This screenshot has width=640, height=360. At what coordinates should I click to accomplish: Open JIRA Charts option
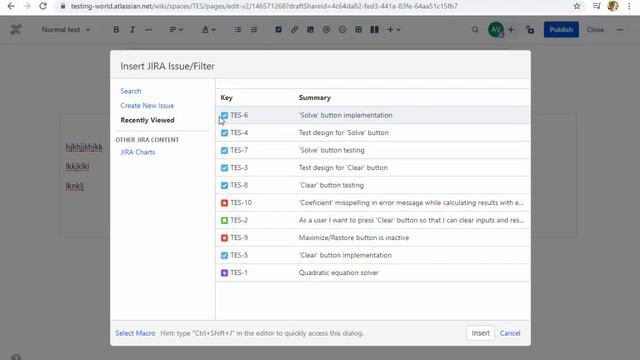(138, 152)
